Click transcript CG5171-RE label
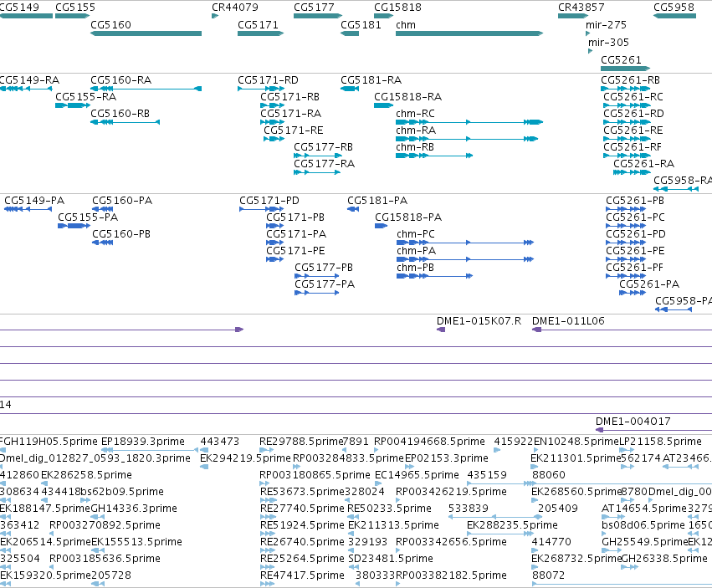 pyautogui.click(x=294, y=130)
